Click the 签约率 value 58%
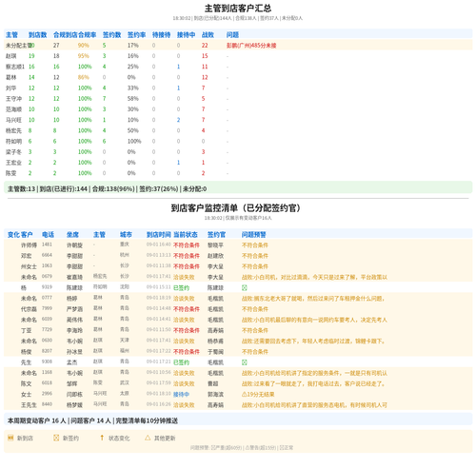 [133, 99]
